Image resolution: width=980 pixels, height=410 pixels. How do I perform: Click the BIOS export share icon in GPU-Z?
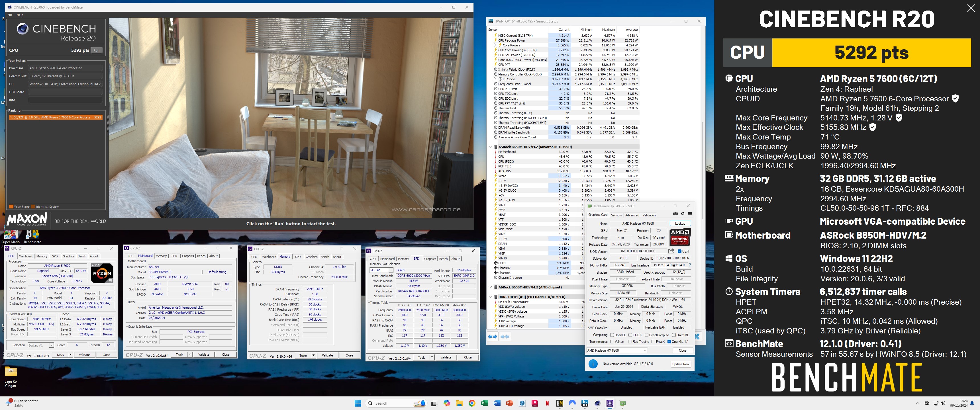coord(671,251)
